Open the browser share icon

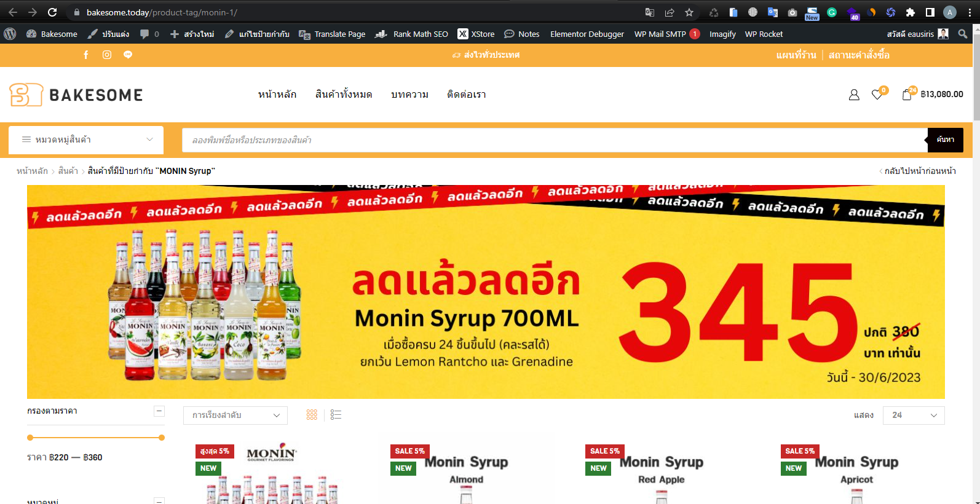pyautogui.click(x=670, y=12)
